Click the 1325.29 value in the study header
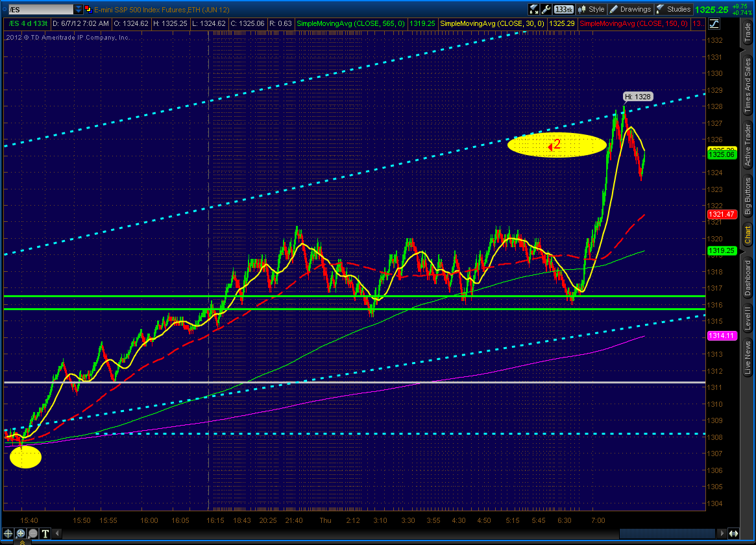 pyautogui.click(x=562, y=23)
